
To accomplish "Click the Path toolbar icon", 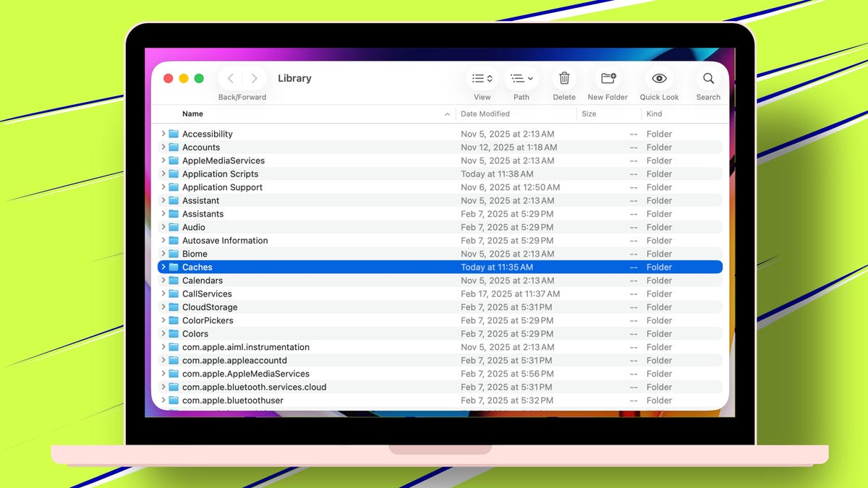I will point(517,78).
